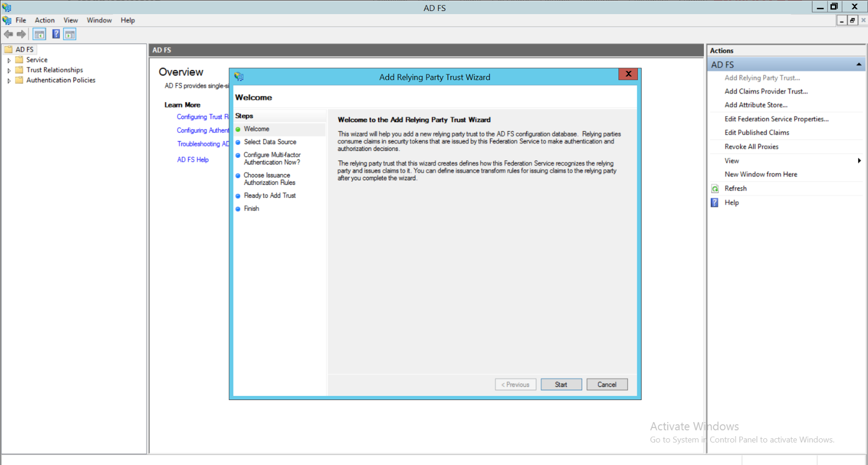Close the Add Relying Party Trust Wizard
The height and width of the screenshot is (465, 868).
click(628, 74)
